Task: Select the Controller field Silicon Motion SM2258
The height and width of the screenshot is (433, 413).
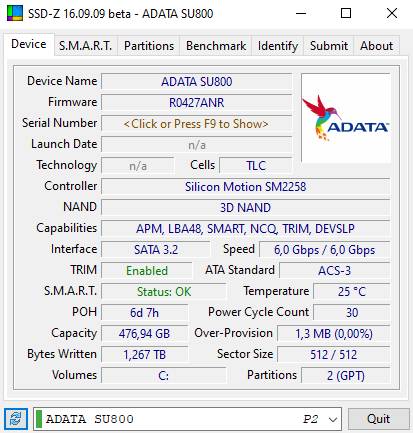Action: click(246, 187)
